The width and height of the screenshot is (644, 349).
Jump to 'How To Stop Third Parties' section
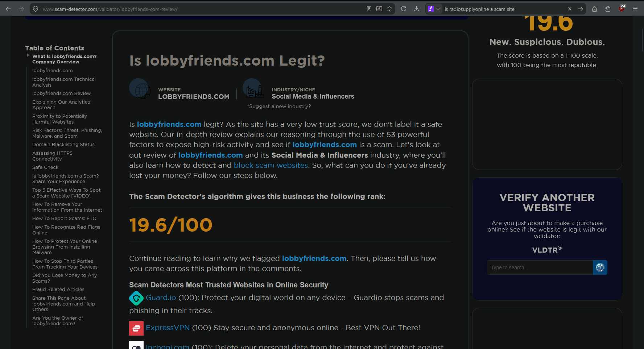(65, 264)
